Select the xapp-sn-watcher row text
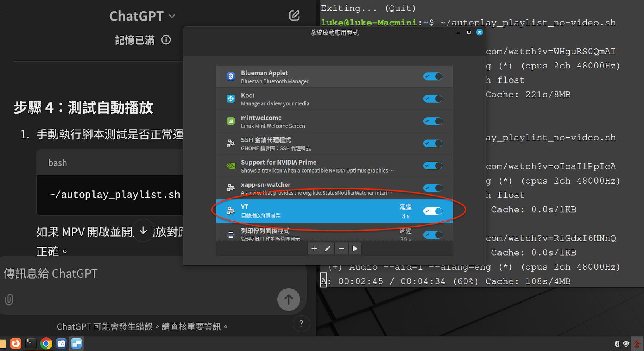This screenshot has height=351, width=644. 316,188
